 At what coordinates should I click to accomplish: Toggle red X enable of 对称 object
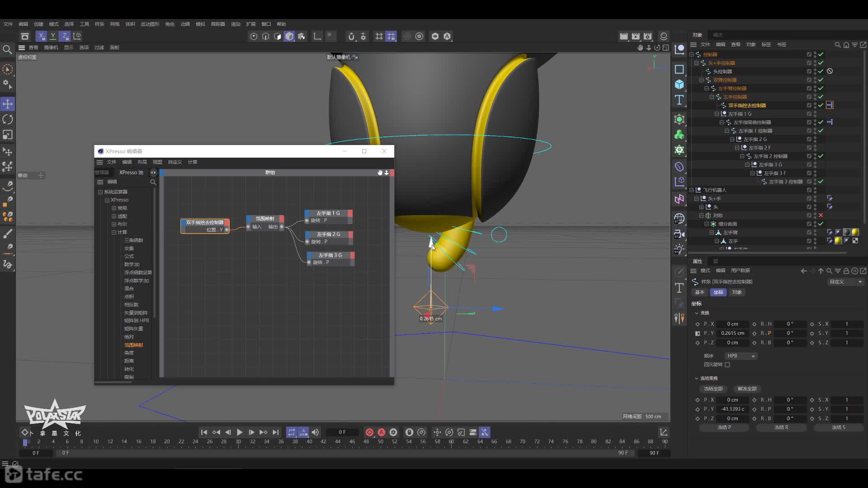[x=821, y=216]
